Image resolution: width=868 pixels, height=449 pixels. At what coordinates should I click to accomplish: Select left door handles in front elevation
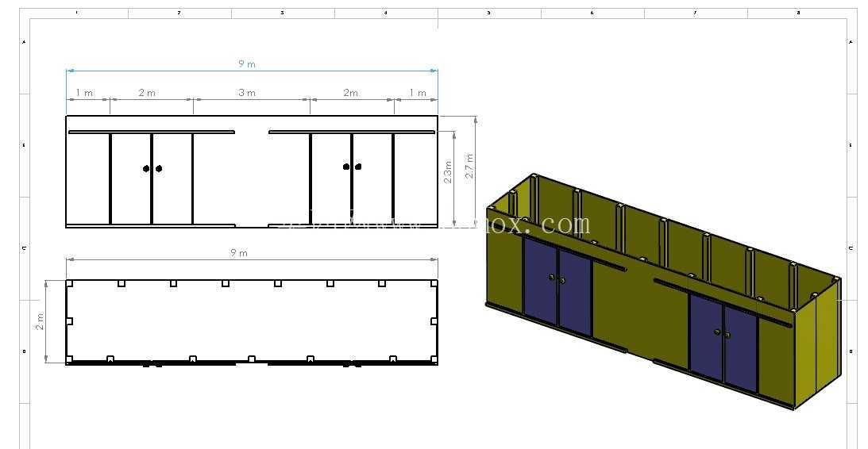click(152, 169)
